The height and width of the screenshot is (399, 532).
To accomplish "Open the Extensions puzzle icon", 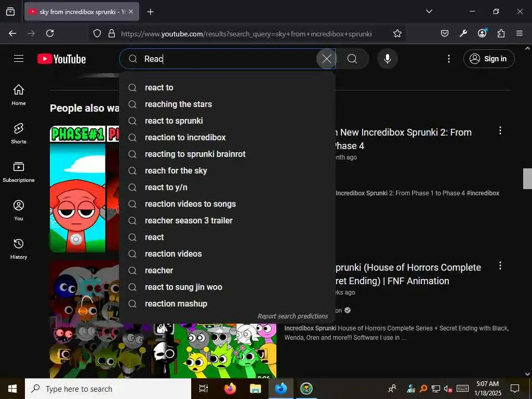I will point(501,33).
